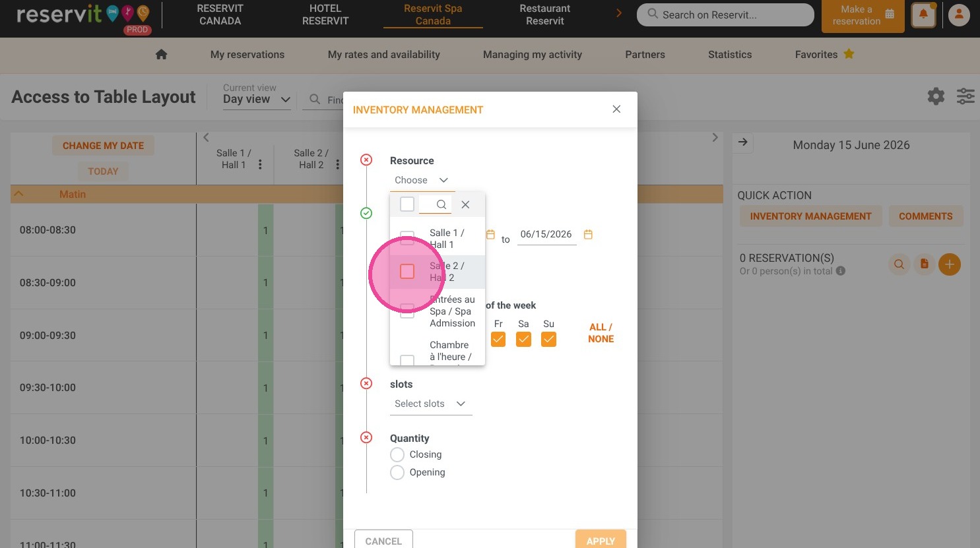980x548 pixels.
Task: Search reservations with magnifier button
Action: pos(899,264)
